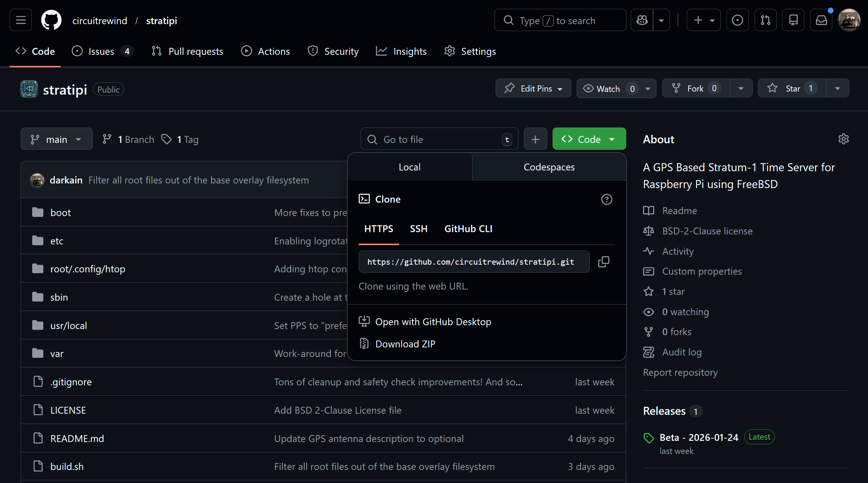Open the pull requests icon in header
Image resolution: width=868 pixels, height=483 pixels.
tap(765, 20)
